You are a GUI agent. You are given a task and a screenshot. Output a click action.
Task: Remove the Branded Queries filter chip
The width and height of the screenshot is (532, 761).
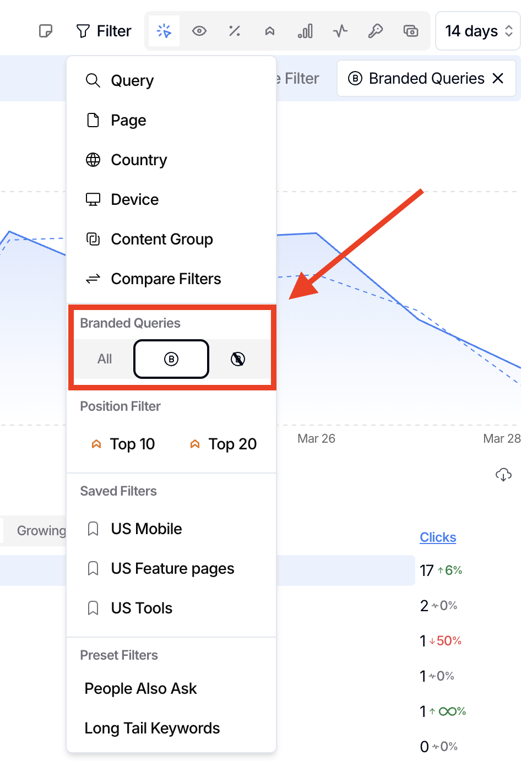[498, 78]
